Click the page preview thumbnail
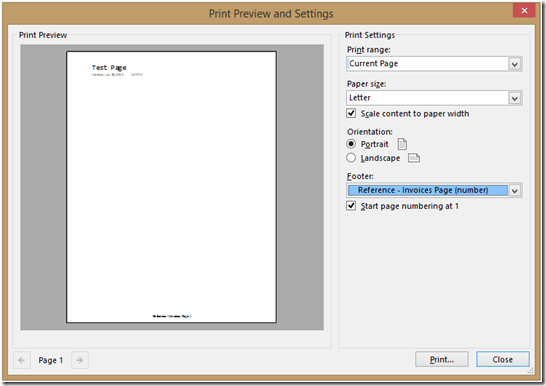 pyautogui.click(x=172, y=187)
